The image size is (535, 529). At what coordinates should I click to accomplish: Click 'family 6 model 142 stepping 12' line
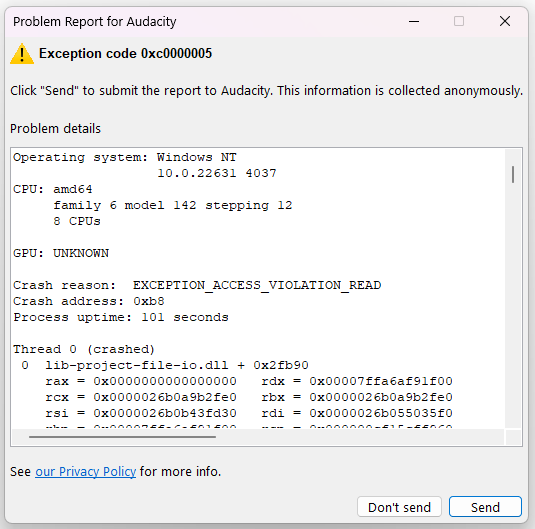pos(173,205)
